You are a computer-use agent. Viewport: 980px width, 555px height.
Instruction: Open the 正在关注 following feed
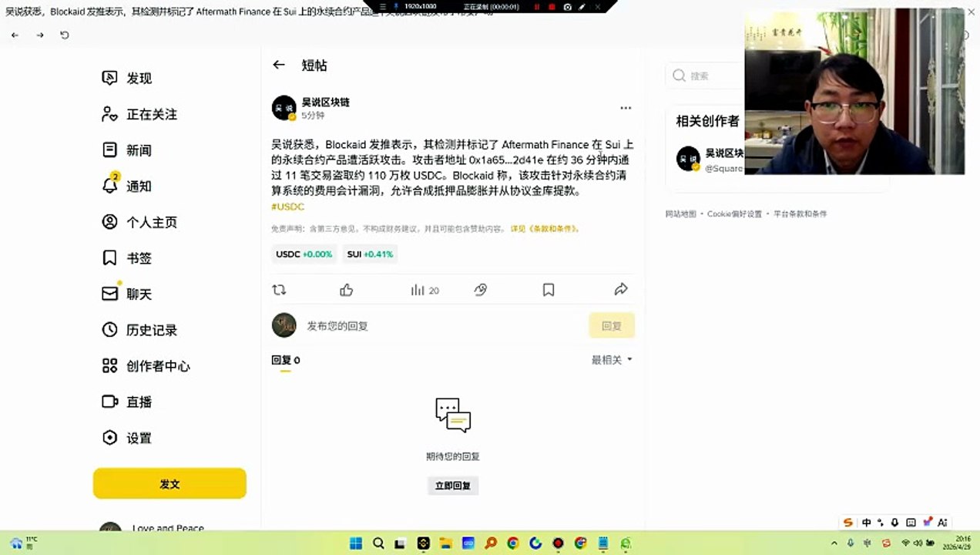[139, 114]
